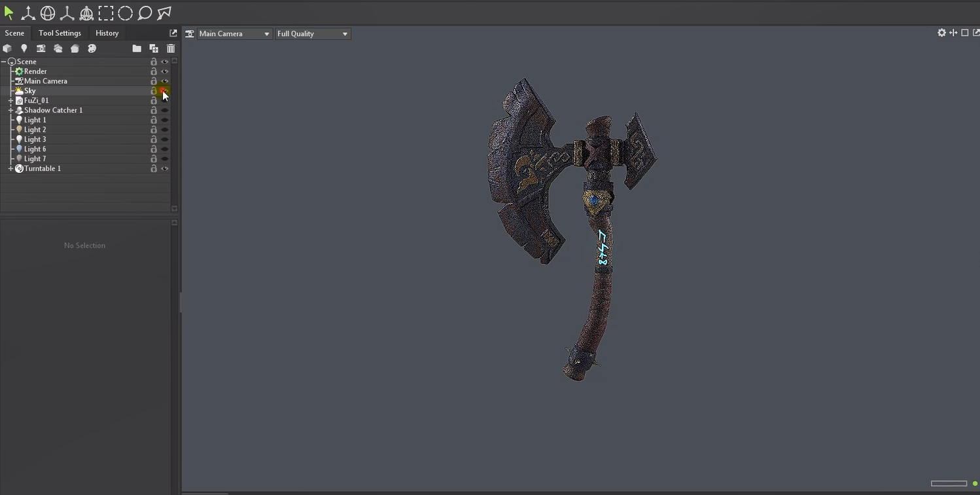Choose the rectangular marquee selection tool

tap(106, 13)
